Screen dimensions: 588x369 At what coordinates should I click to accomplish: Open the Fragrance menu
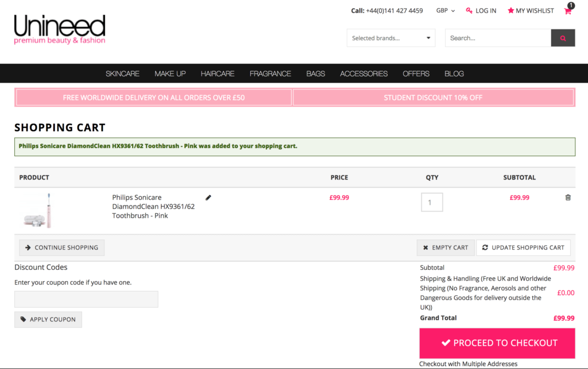(x=270, y=74)
